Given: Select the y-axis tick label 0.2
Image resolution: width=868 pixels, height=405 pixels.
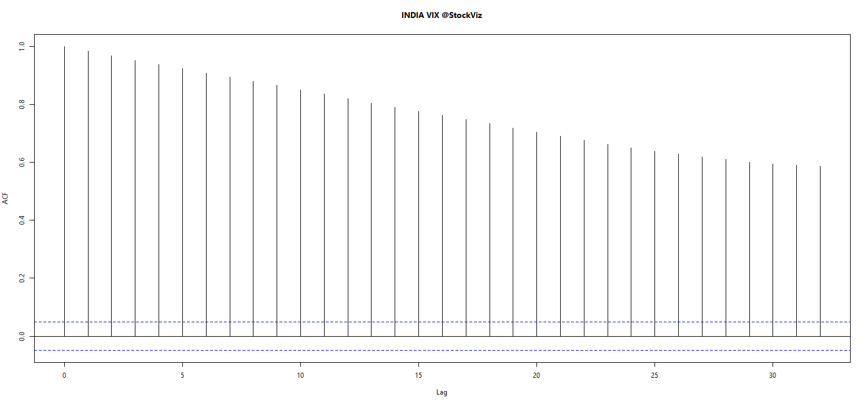Looking at the screenshot, I should point(23,278).
